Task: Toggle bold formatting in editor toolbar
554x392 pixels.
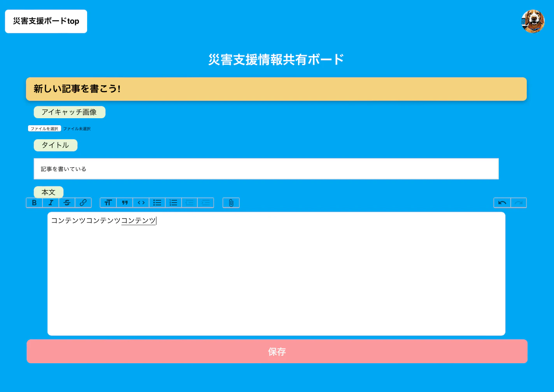Action: pos(34,203)
